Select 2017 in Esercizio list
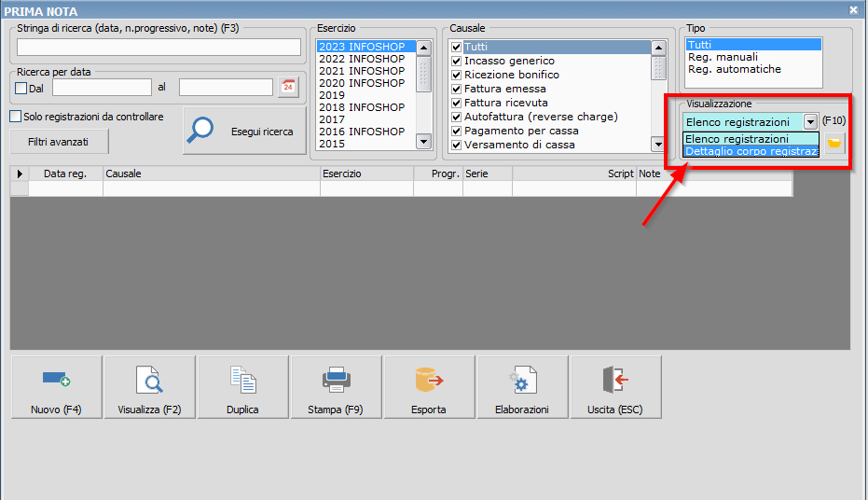This screenshot has height=500, width=868. pos(366,119)
